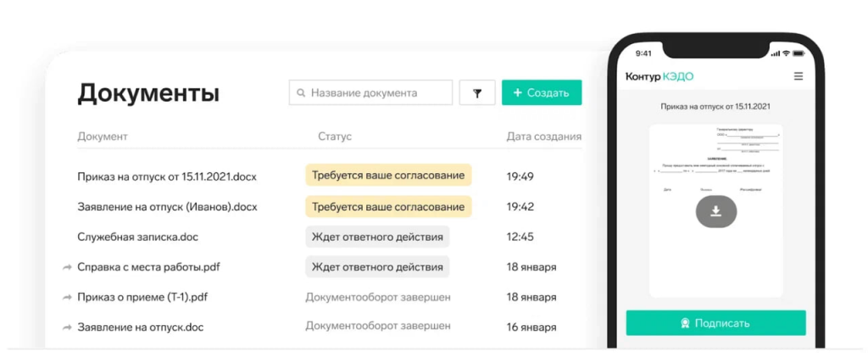Click Документооборот завершен for Приказ о приеме
Screen dimensions: 868x353
point(378,298)
